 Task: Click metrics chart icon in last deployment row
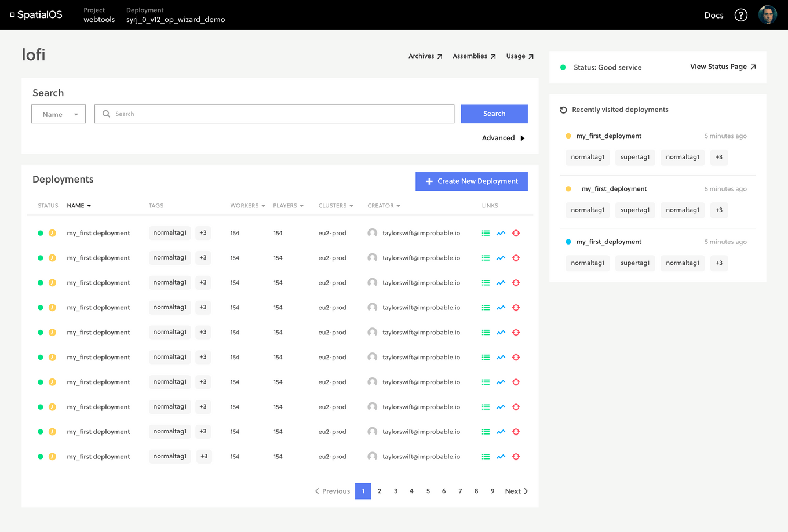point(501,457)
